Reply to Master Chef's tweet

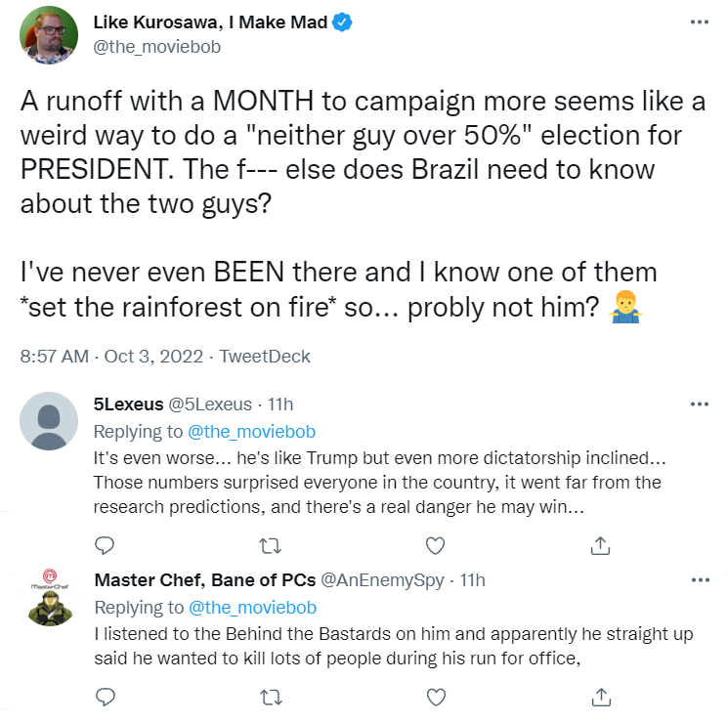click(106, 697)
